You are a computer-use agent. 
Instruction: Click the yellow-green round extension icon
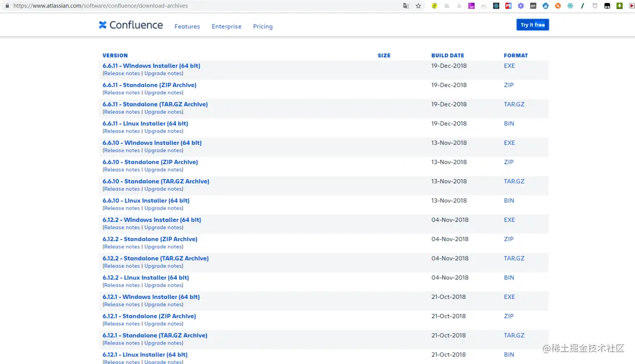click(x=434, y=6)
